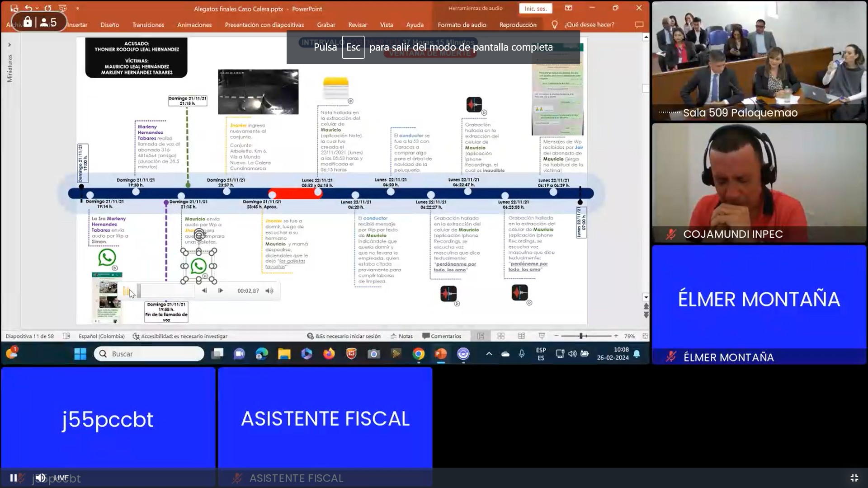Select the voice recording icon below 06:23:53 text
This screenshot has width=868, height=488.
pos(519,293)
